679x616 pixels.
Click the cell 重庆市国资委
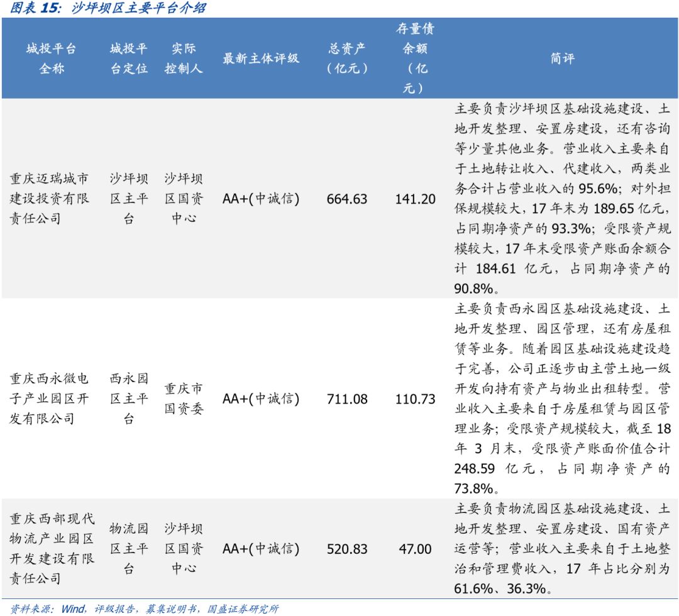click(x=184, y=399)
